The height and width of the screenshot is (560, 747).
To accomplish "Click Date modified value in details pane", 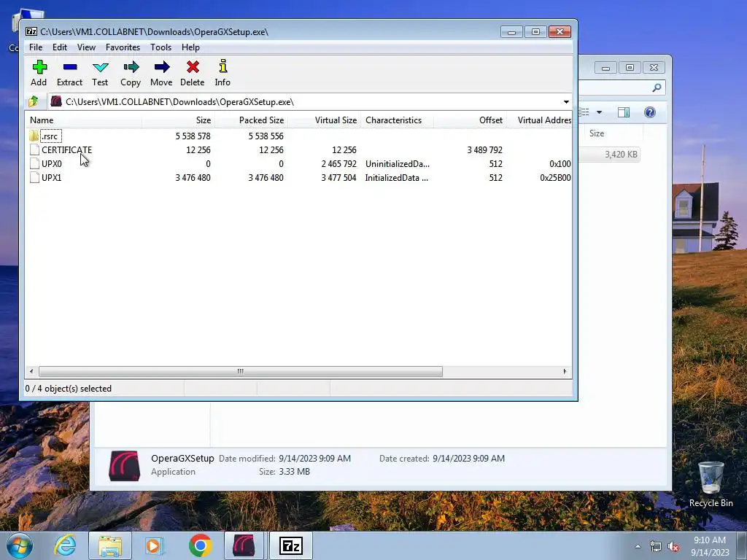I will coord(315,459).
